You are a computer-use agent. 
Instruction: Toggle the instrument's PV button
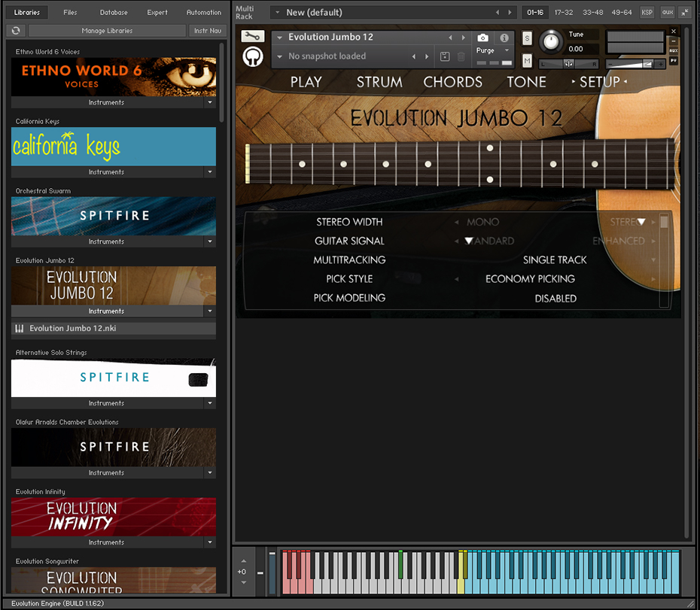(x=674, y=60)
